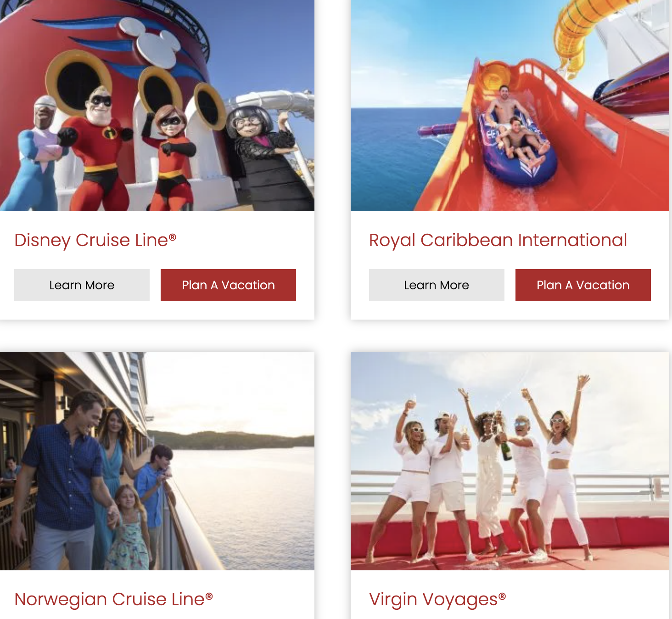Open the Virgin Voyages title link
Image resolution: width=672 pixels, height=619 pixels.
point(437,599)
